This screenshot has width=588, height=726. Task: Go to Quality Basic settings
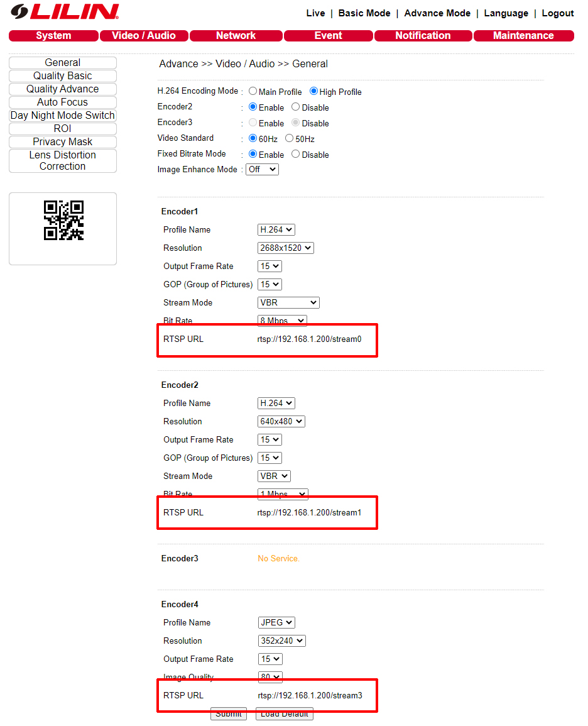pos(62,76)
